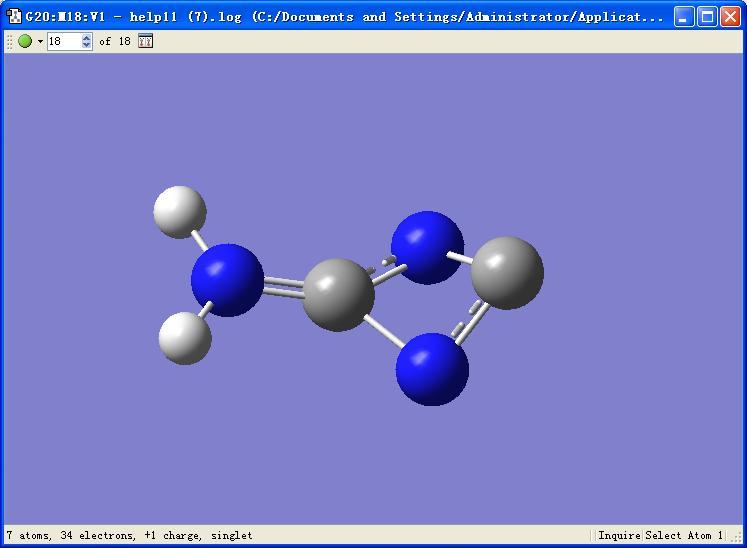Click the 'of 18' frame count label

pyautogui.click(x=115, y=41)
